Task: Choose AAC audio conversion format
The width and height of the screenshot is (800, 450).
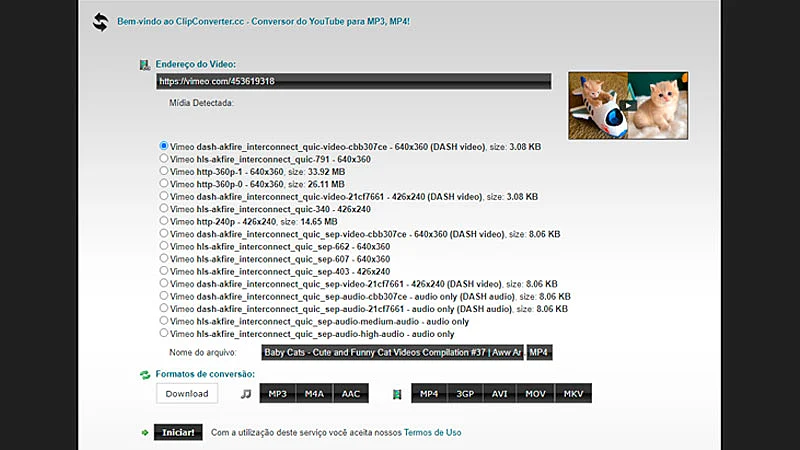Action: 351,394
